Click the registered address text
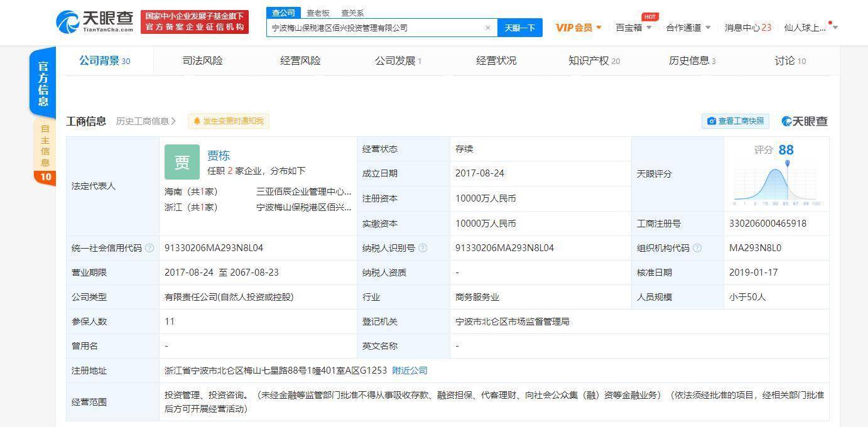Image resolution: width=868 pixels, height=427 pixels. (276, 370)
